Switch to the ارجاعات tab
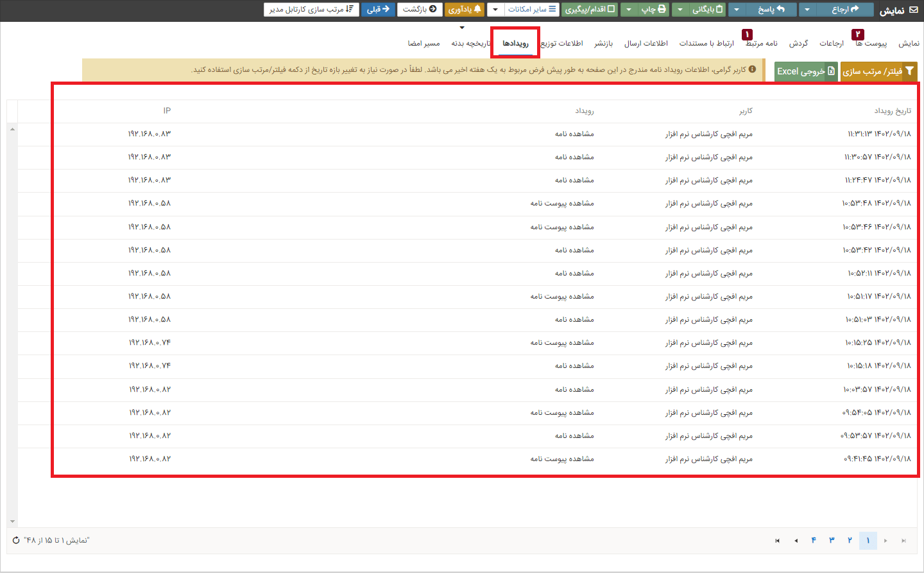Viewport: 924px width, 578px height. pyautogui.click(x=831, y=43)
